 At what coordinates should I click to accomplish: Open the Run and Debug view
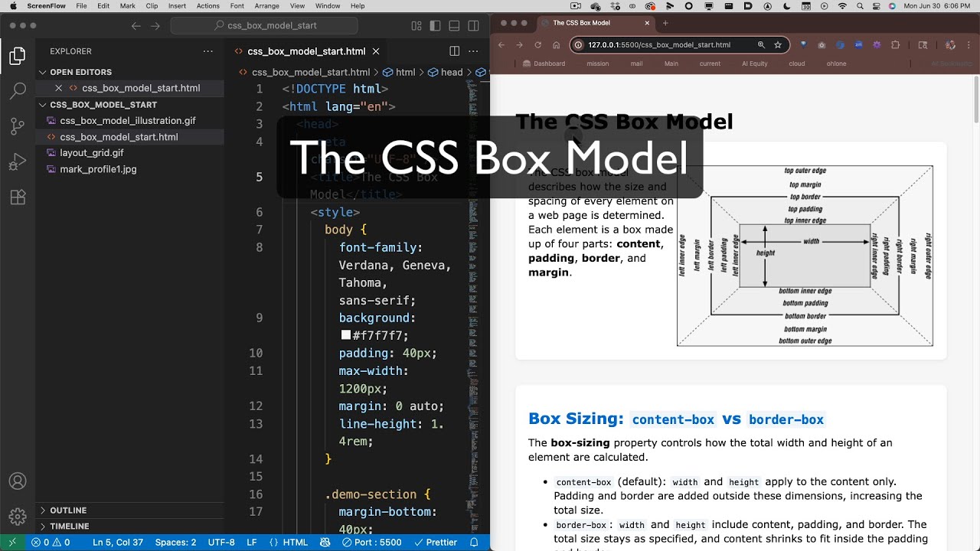[x=17, y=161]
